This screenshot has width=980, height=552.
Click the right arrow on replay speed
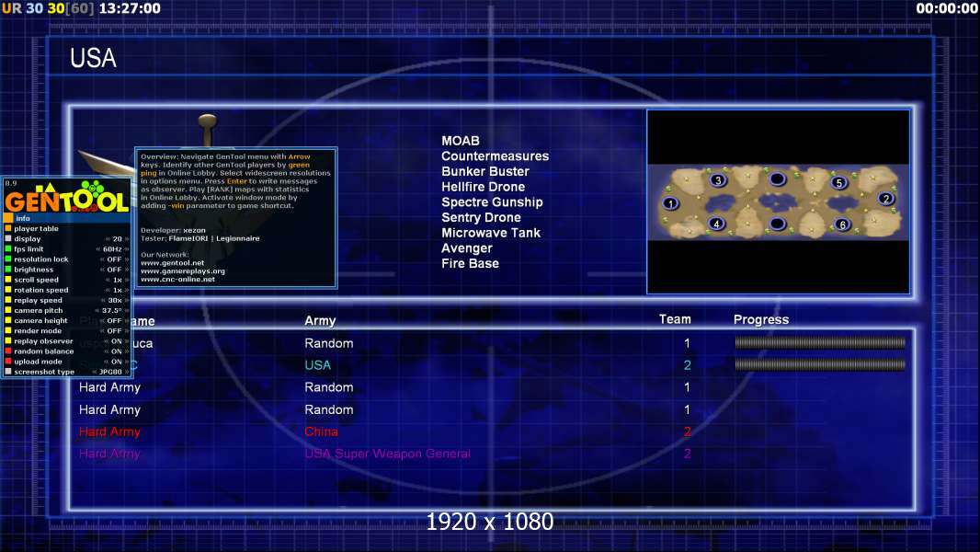(x=126, y=300)
